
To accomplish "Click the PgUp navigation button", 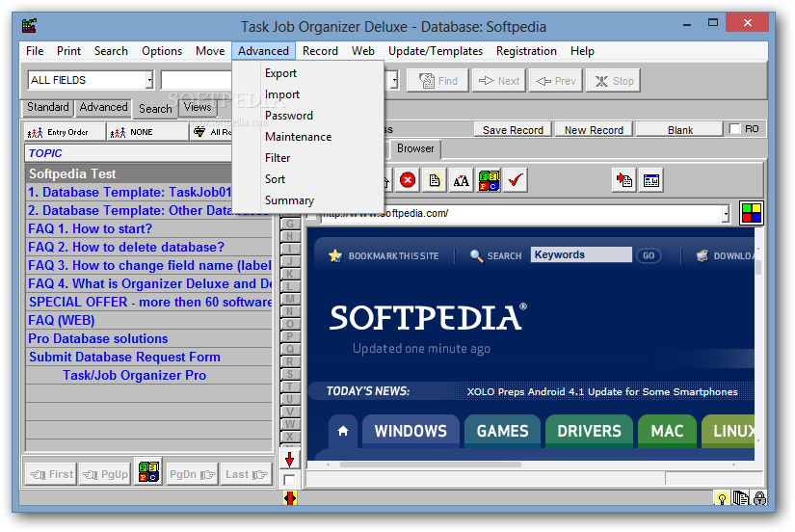I will (x=105, y=475).
